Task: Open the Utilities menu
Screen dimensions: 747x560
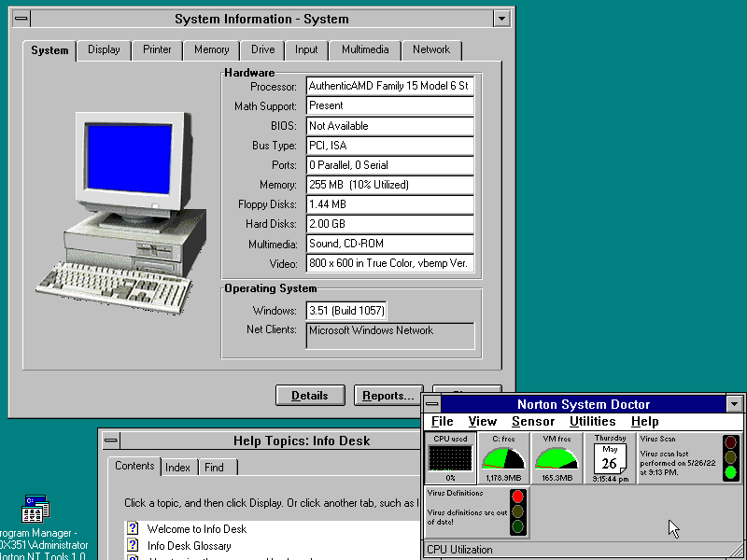Action: (x=593, y=422)
